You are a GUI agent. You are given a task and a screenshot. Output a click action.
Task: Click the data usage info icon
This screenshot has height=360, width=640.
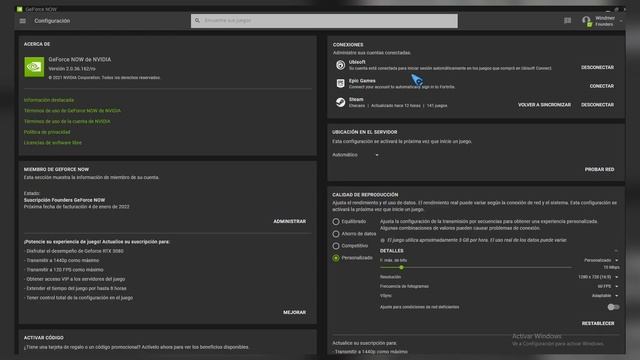pos(382,240)
